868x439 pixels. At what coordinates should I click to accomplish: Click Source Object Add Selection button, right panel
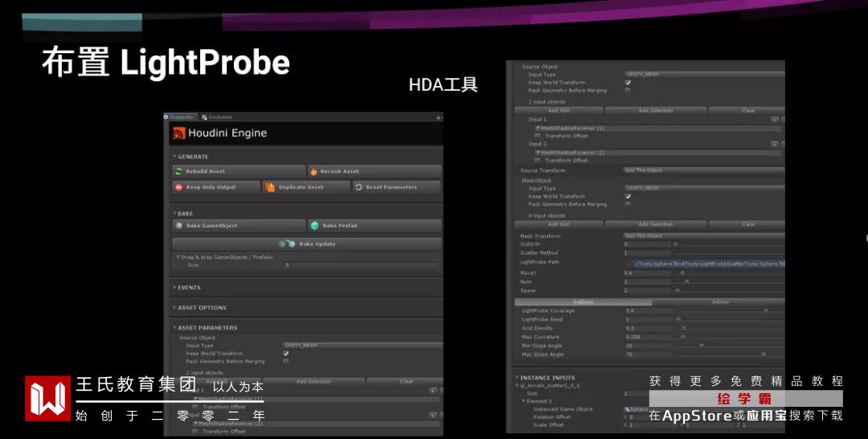pos(656,111)
